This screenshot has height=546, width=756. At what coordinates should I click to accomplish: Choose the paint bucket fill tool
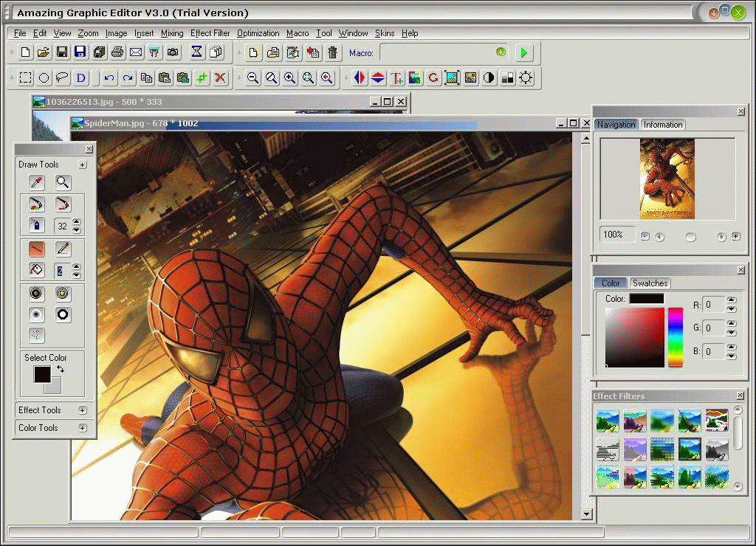click(36, 270)
